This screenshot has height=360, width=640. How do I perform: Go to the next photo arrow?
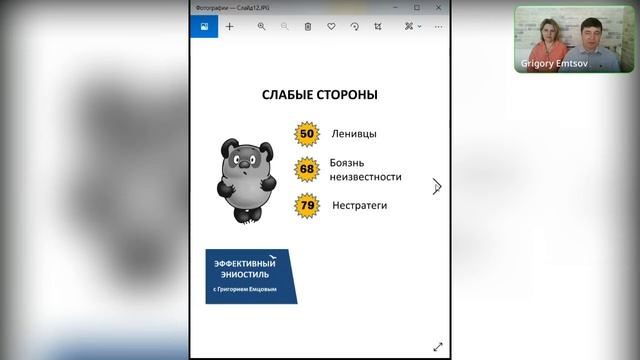click(437, 187)
